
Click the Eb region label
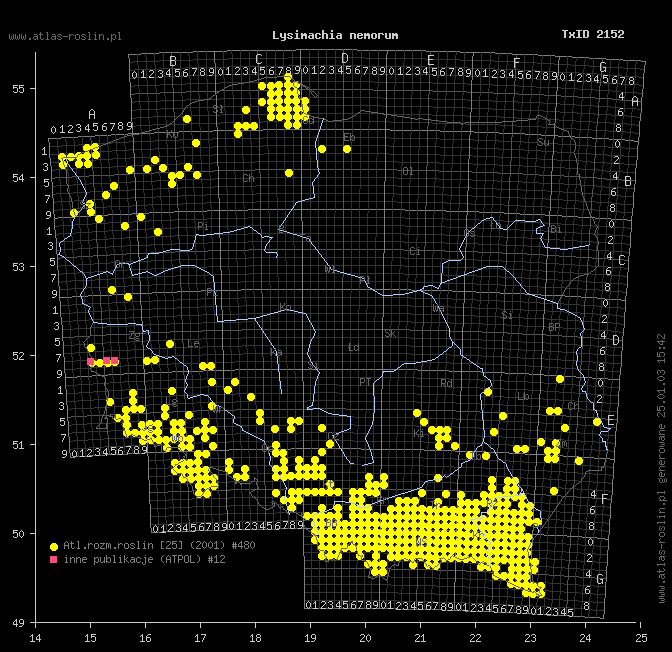coord(349,137)
